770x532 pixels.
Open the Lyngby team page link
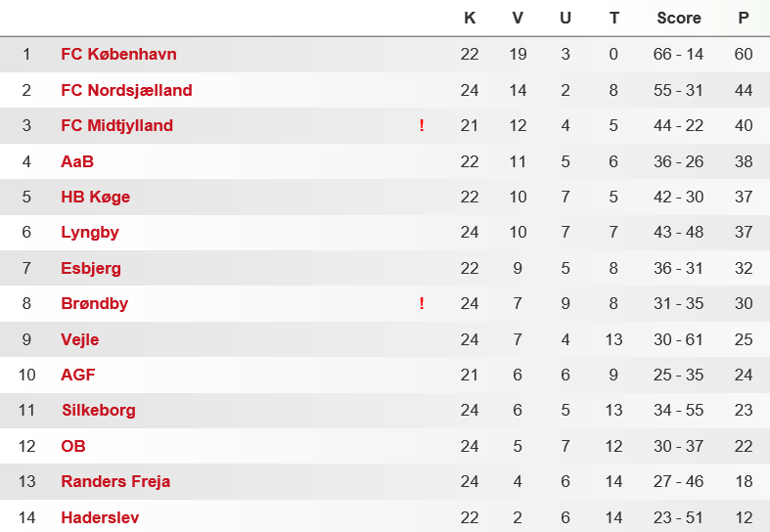(x=90, y=233)
